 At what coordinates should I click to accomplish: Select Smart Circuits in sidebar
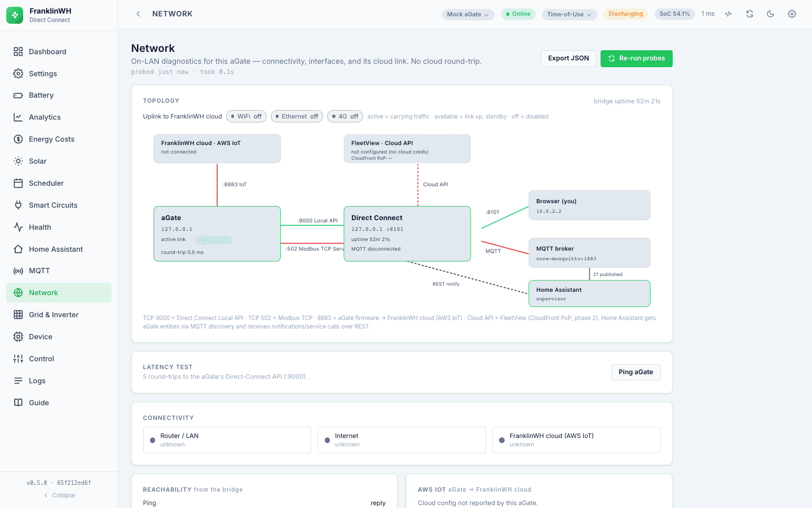click(x=59, y=205)
